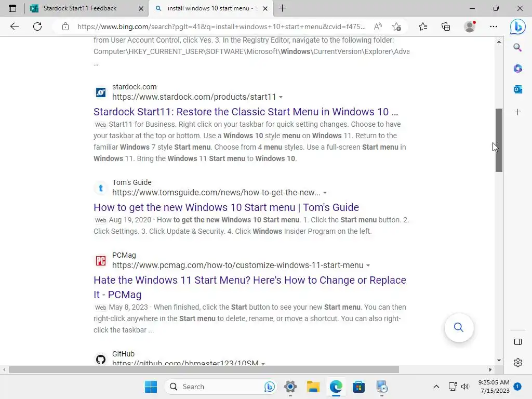The image size is (532, 399).
Task: Open How to get new Windows 10 Start menu link
Action: 226,207
